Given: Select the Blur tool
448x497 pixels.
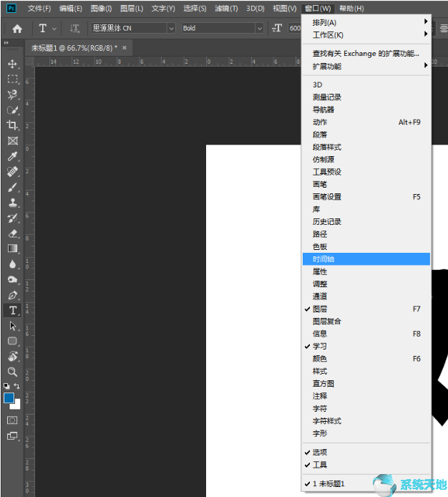Looking at the screenshot, I should (12, 264).
